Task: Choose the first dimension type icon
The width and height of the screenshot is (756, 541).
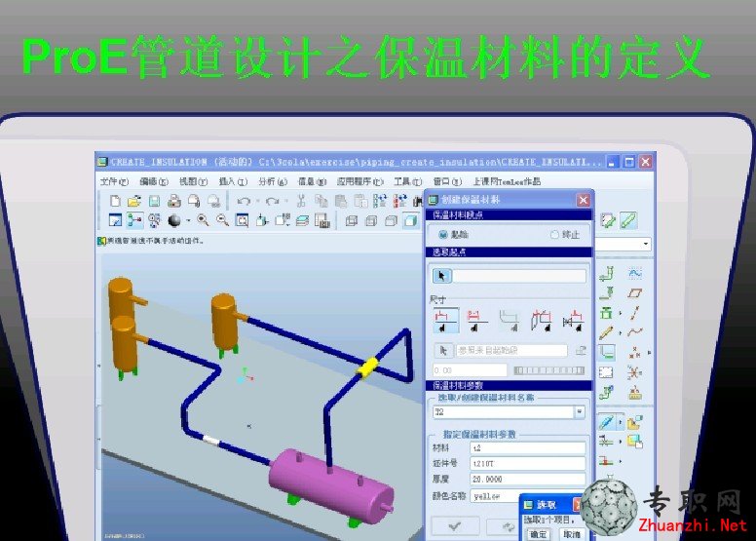Action: pos(446,320)
